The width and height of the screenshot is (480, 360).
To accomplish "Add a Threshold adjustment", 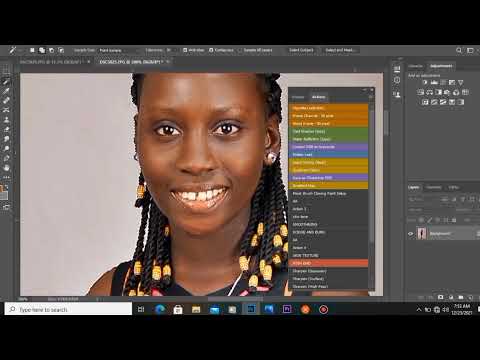I will point(443,102).
